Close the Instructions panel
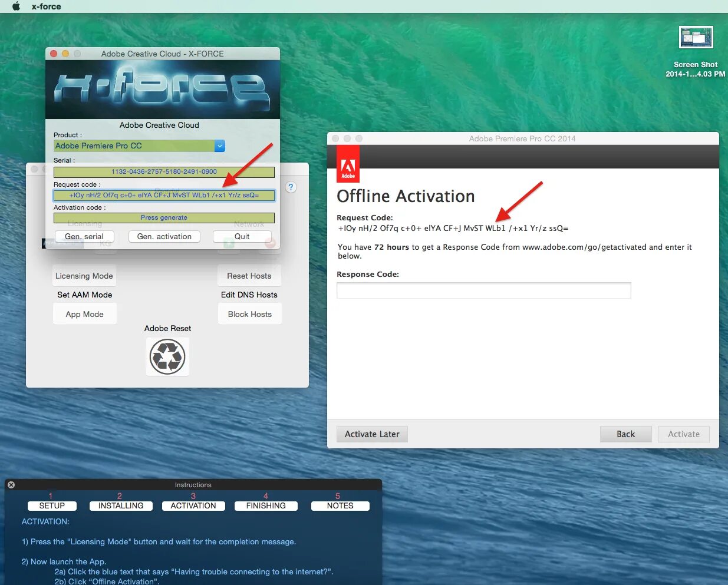Viewport: 728px width, 585px height. pos(11,485)
